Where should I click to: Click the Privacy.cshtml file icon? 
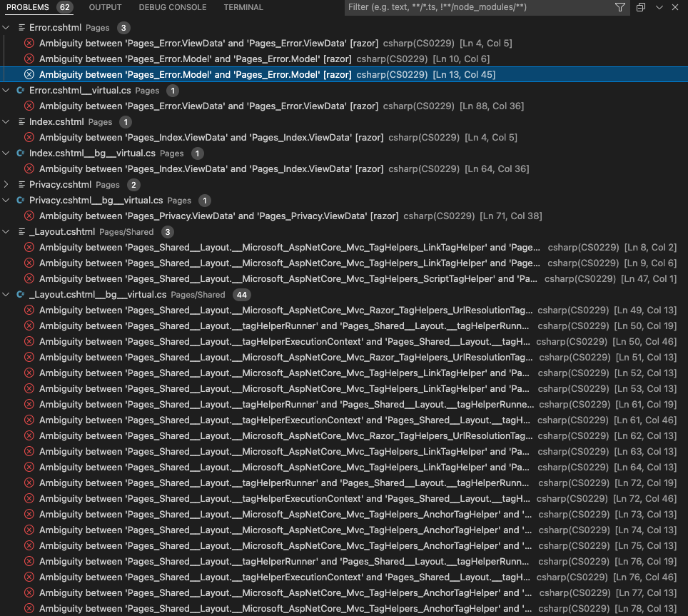point(21,185)
